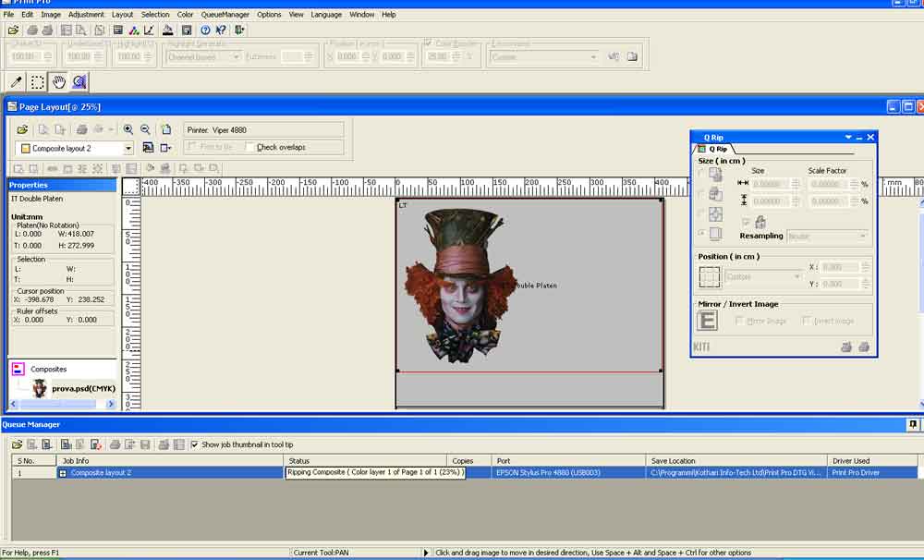Open the color channels icon in toolbar
Viewport: 924px width, 560px height.
pos(134,30)
